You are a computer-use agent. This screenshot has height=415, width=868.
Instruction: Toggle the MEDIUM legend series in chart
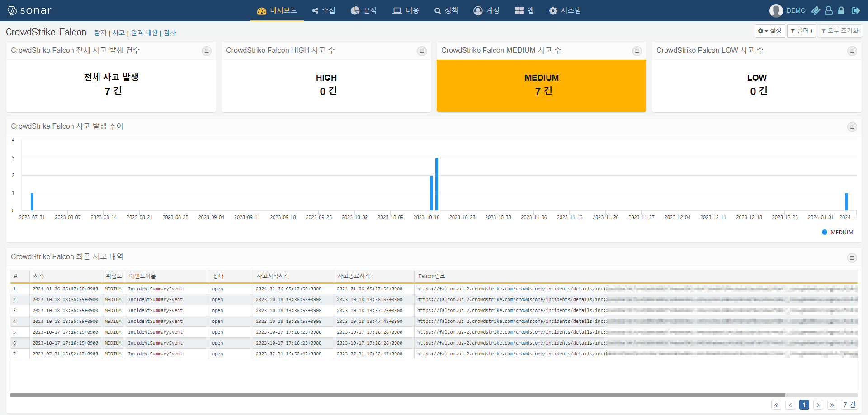pyautogui.click(x=837, y=232)
